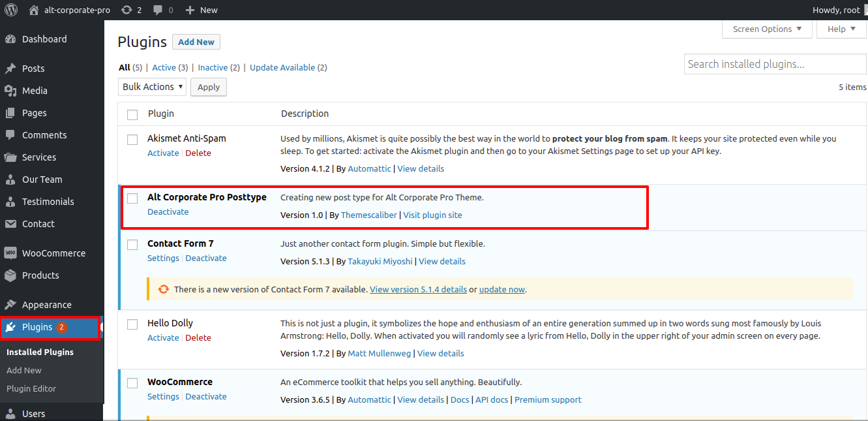
Task: Check the Contact Form 7 checkbox
Action: pyautogui.click(x=132, y=245)
